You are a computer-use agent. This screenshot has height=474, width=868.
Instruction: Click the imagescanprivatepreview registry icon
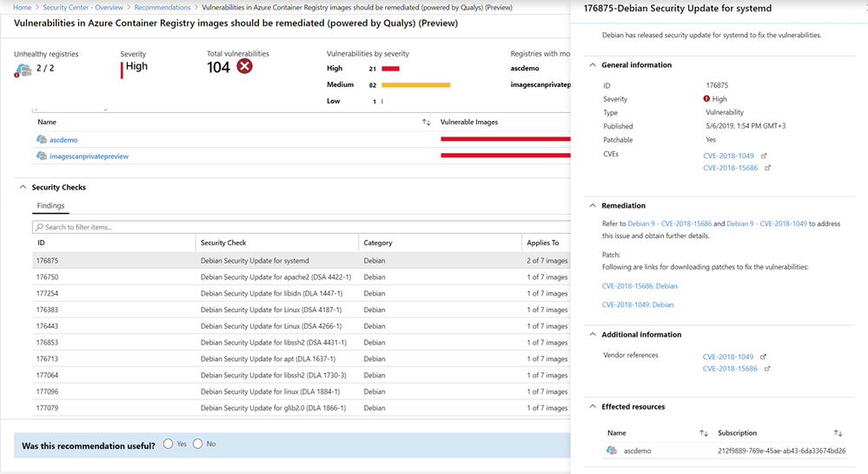click(x=42, y=157)
